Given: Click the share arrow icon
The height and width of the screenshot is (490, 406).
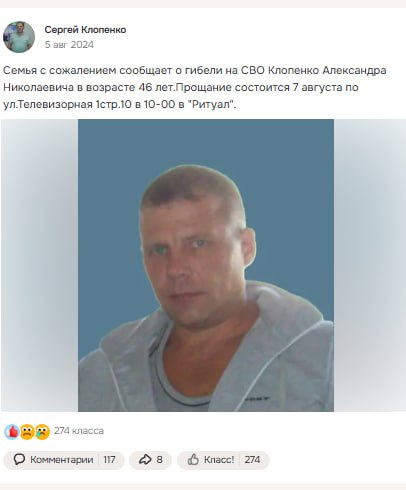Looking at the screenshot, I should click(x=145, y=460).
